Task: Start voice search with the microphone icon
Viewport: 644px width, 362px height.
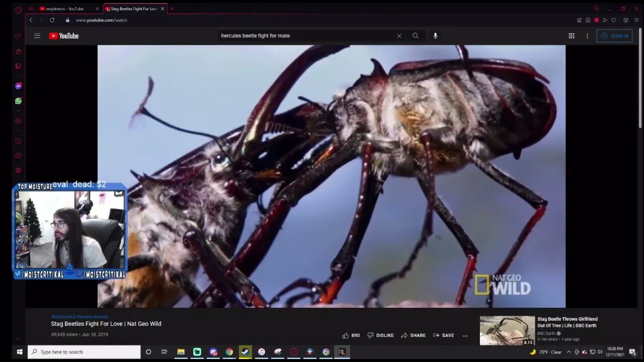Action: click(x=435, y=36)
